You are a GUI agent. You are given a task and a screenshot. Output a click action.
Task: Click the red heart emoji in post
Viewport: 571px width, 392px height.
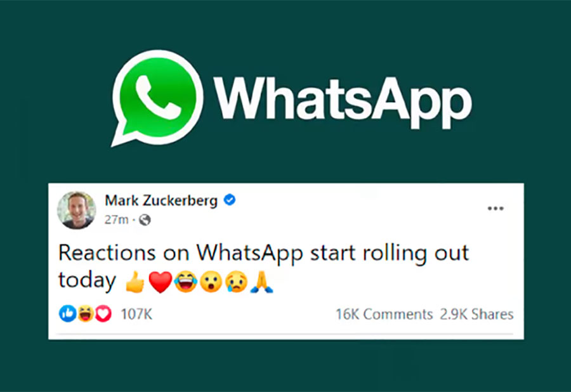pos(161,282)
